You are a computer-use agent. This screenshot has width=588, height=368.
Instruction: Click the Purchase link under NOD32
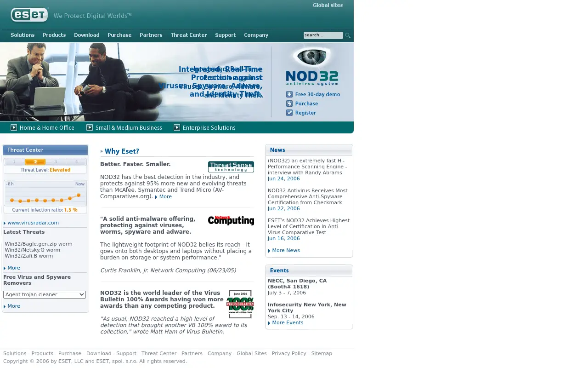307,103
